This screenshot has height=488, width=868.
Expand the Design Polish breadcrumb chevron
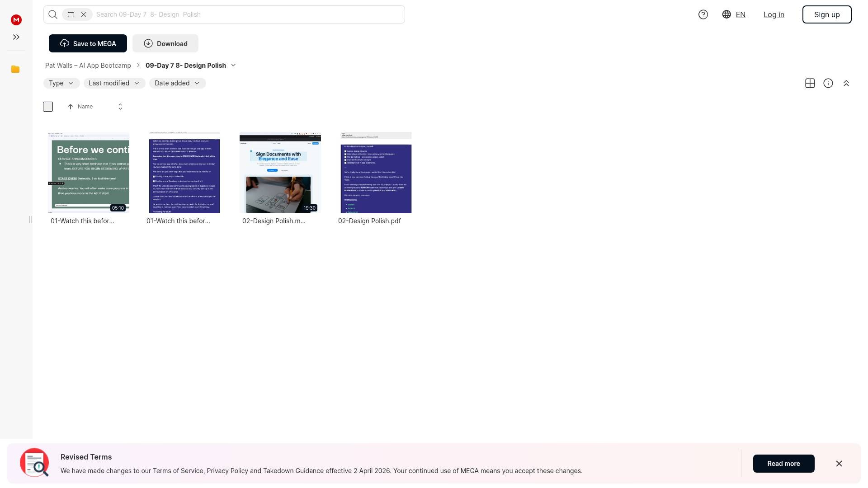click(233, 66)
